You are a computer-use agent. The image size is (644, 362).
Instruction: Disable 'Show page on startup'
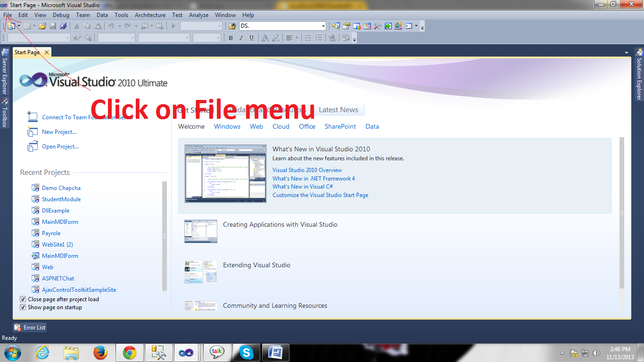23,307
